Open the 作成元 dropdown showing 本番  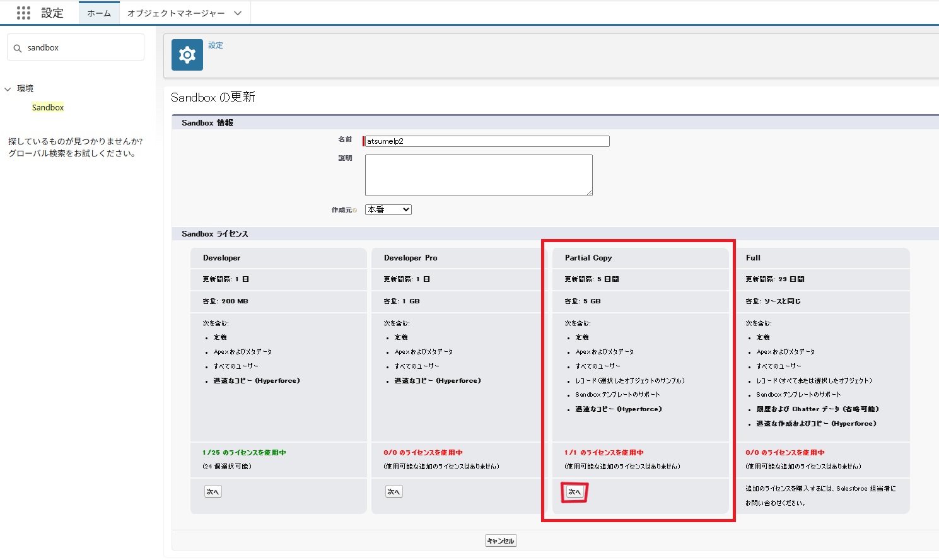click(388, 209)
